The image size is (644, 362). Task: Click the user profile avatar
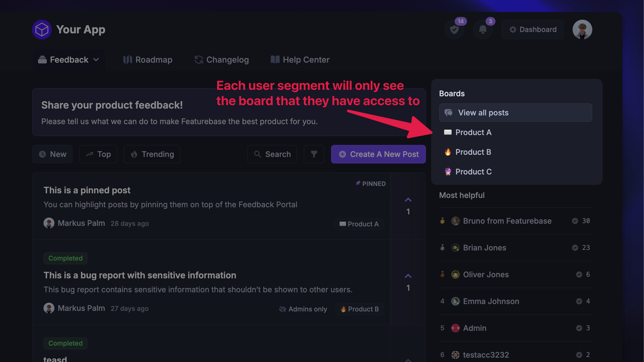582,30
